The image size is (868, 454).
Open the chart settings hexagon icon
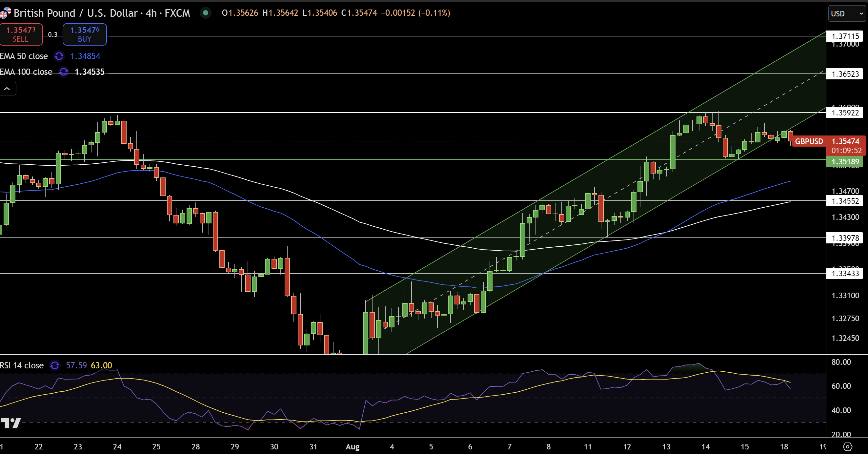[x=847, y=447]
